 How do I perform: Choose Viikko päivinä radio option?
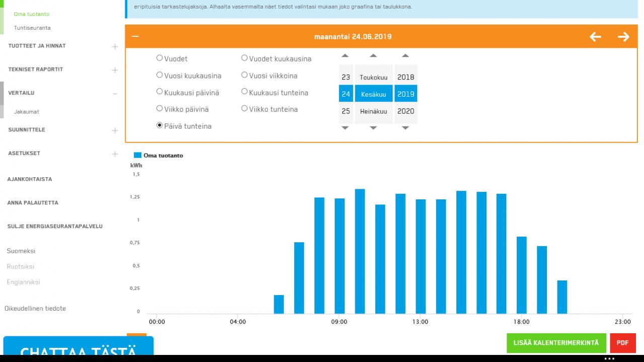pyautogui.click(x=159, y=108)
